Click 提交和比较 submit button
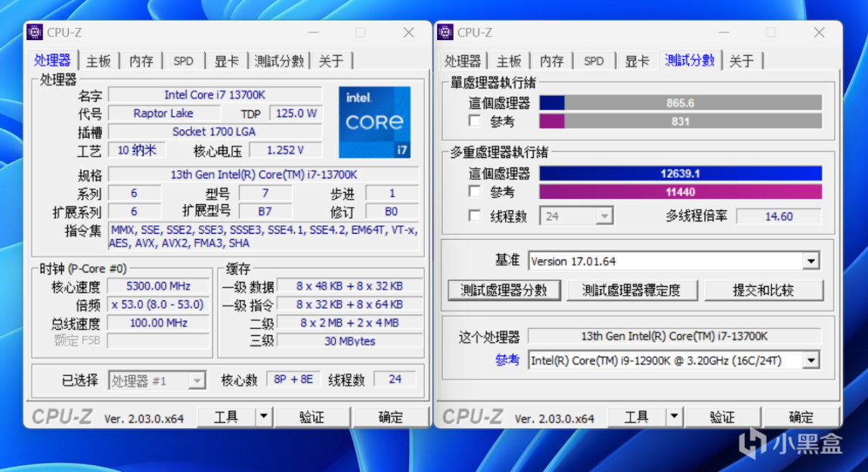This screenshot has width=868, height=472. coord(764,290)
